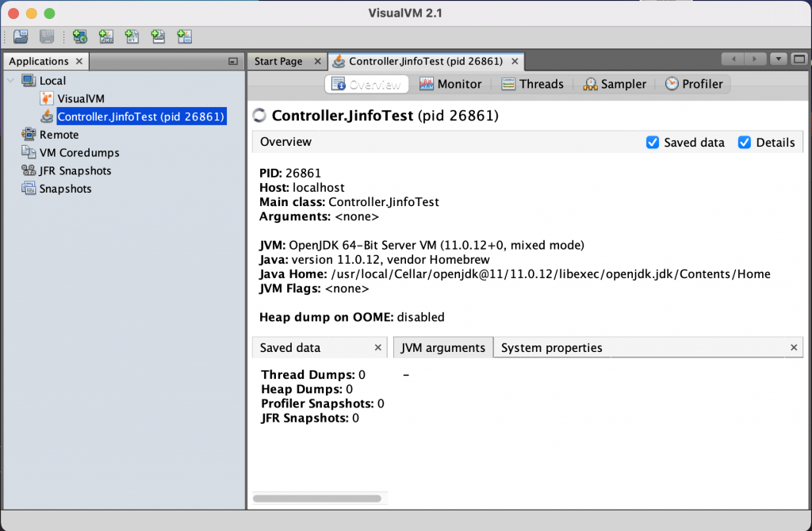The image size is (812, 531).
Task: Click the Add Application Snapshot toolbar icon
Action: pos(184,36)
